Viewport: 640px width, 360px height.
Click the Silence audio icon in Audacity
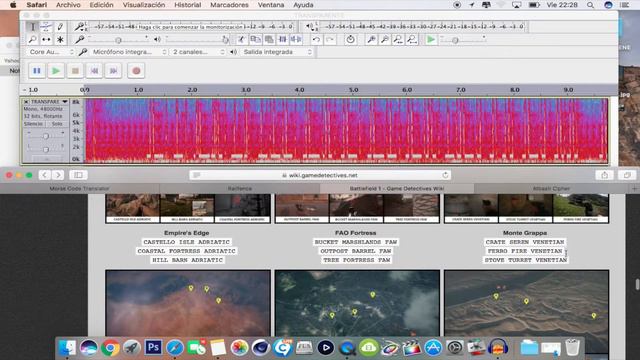pyautogui.click(x=296, y=40)
